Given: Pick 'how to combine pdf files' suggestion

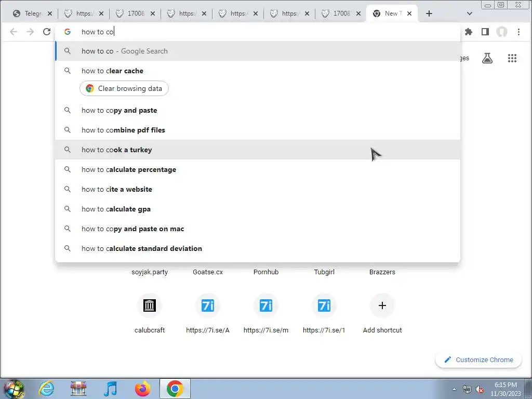Looking at the screenshot, I should tap(258, 130).
